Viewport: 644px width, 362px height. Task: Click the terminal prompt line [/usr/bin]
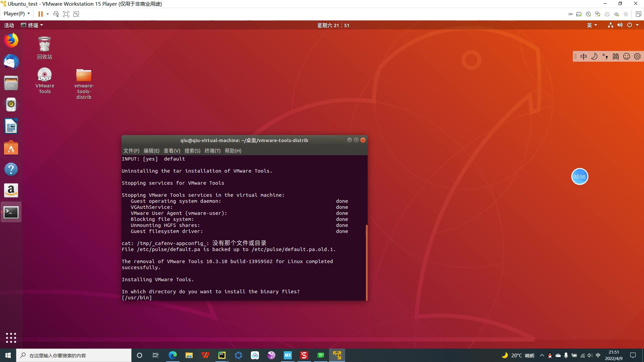point(137,298)
